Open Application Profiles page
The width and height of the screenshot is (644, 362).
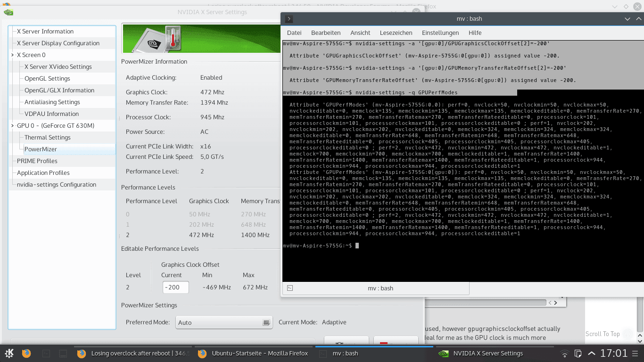43,173
